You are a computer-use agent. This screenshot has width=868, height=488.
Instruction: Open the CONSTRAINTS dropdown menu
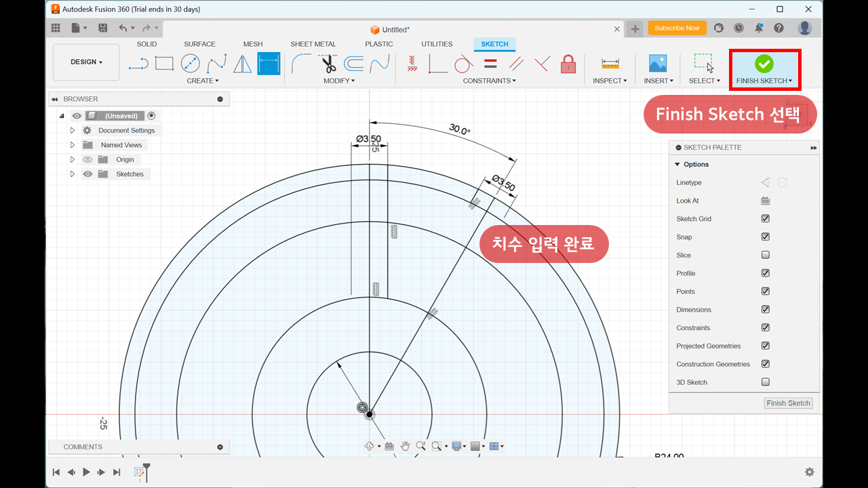click(x=490, y=81)
